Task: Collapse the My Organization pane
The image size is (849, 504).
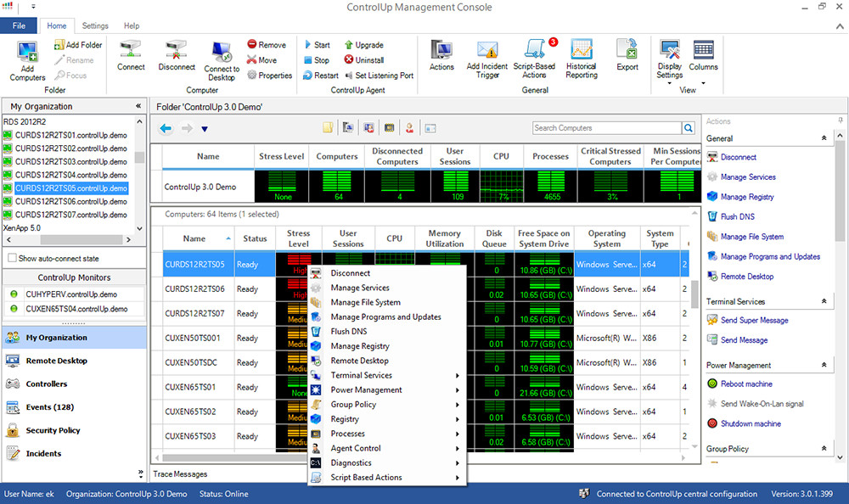Action: pos(138,106)
